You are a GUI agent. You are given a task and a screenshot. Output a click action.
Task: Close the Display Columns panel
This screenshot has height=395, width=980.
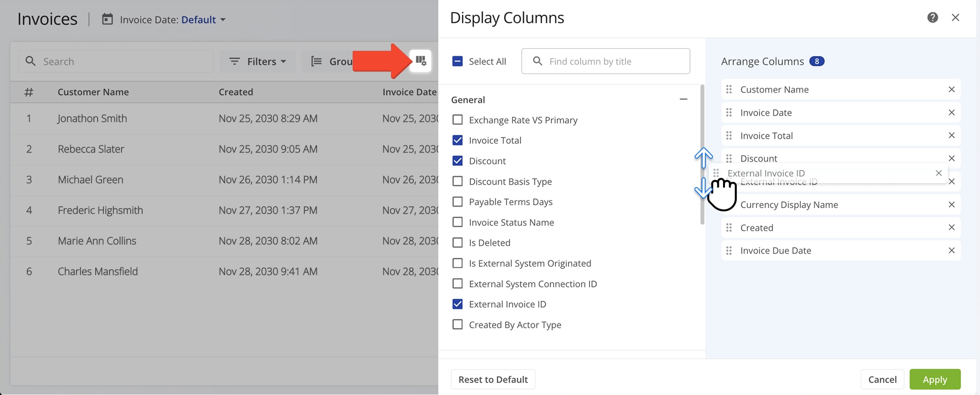[x=955, y=18]
